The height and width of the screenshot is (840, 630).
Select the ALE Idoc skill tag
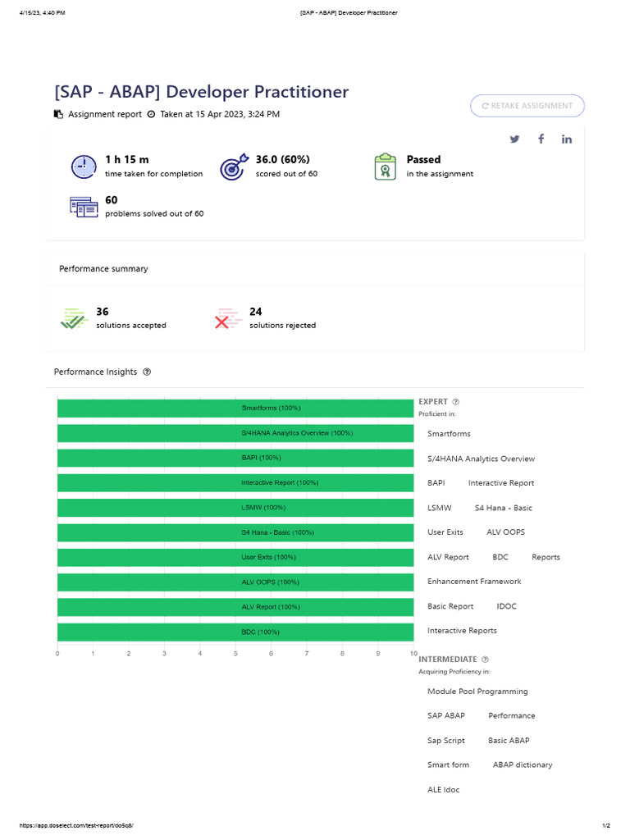click(x=444, y=790)
